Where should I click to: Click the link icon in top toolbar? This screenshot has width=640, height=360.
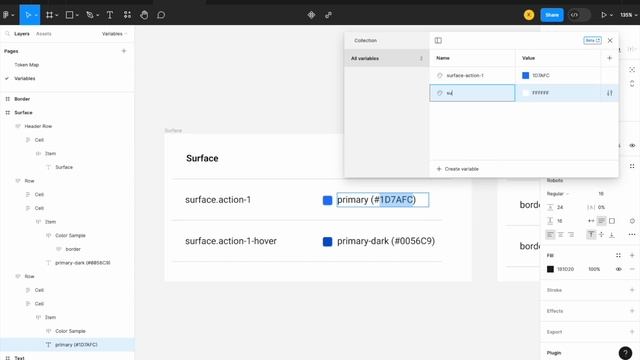(x=329, y=15)
